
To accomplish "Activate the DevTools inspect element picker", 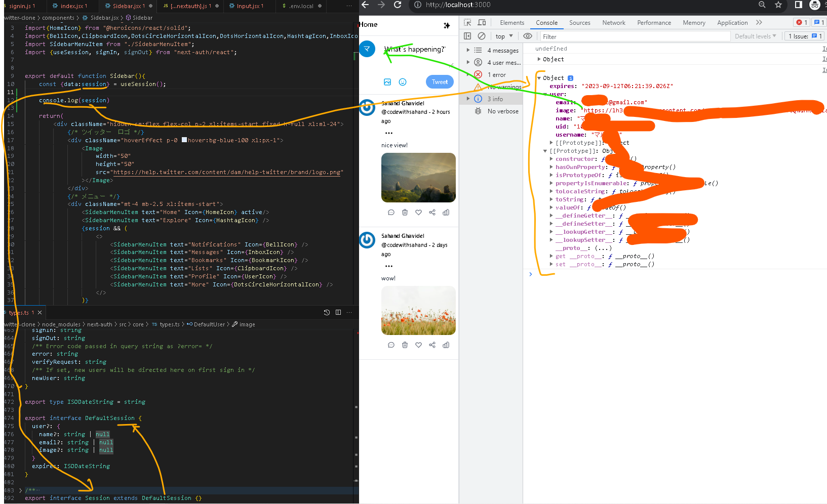I will pos(467,23).
